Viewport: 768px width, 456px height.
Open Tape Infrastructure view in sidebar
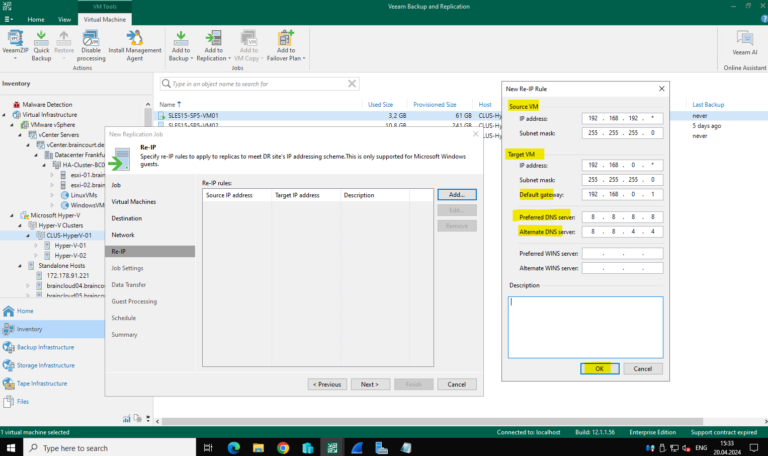(42, 384)
